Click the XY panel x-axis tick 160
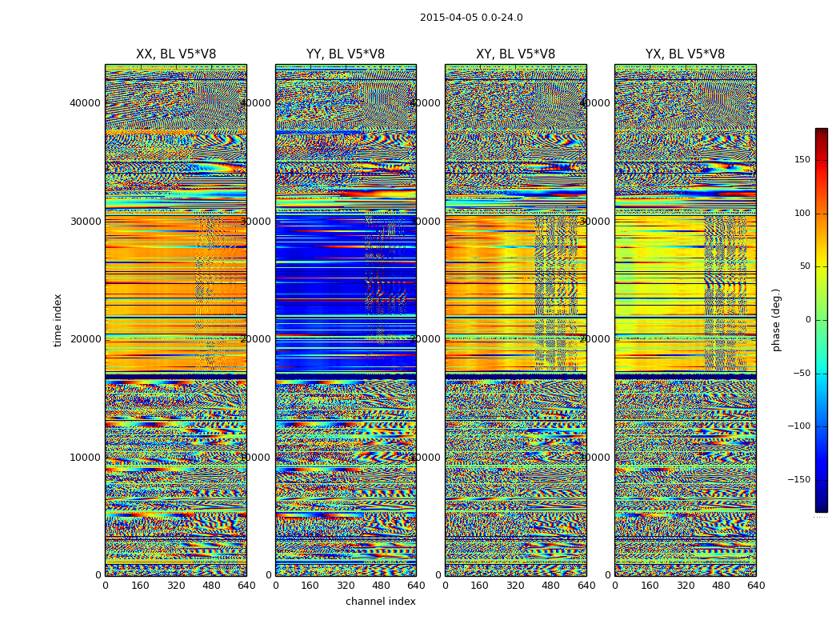The height and width of the screenshot is (640, 840). click(x=479, y=586)
